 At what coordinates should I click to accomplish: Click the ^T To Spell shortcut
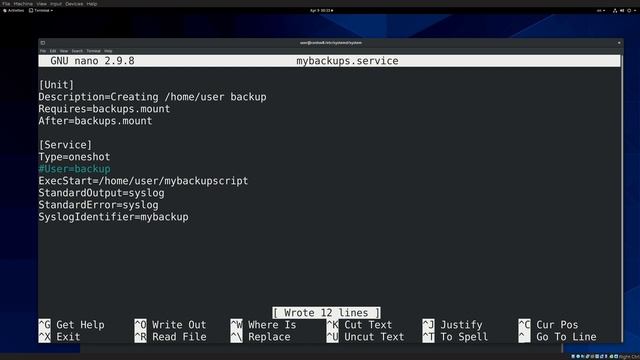coord(455,337)
